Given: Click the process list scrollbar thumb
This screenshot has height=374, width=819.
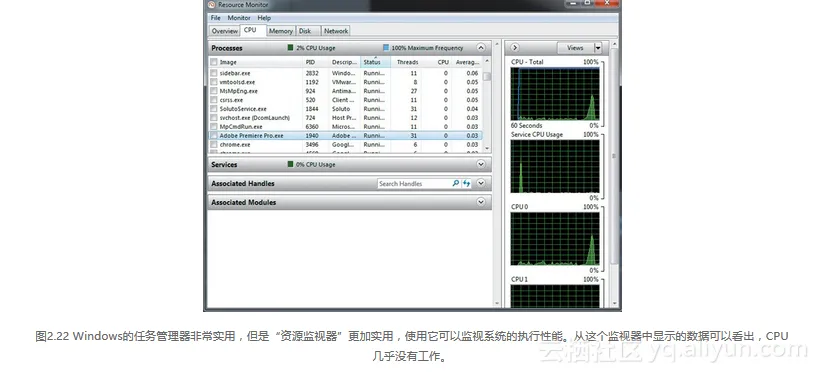Looking at the screenshot, I should [487, 76].
